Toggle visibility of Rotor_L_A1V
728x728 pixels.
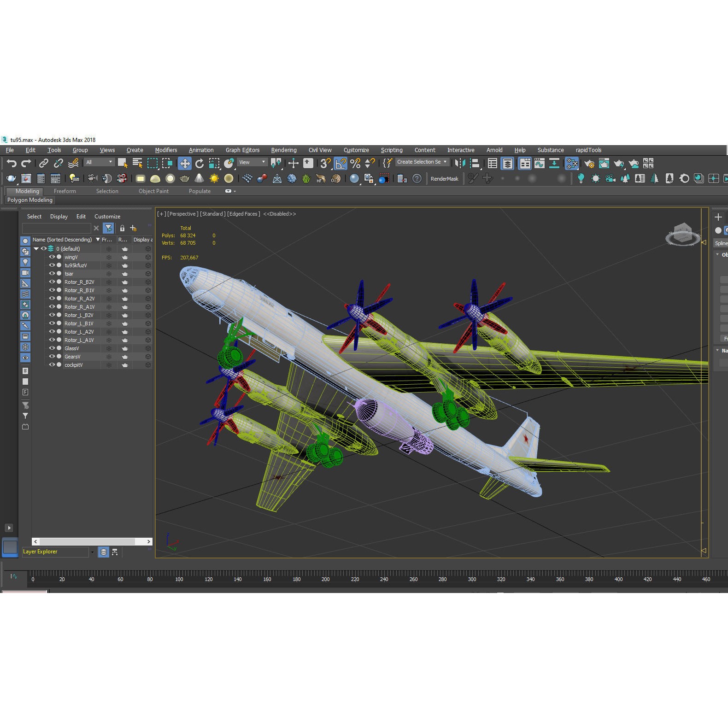click(x=52, y=340)
